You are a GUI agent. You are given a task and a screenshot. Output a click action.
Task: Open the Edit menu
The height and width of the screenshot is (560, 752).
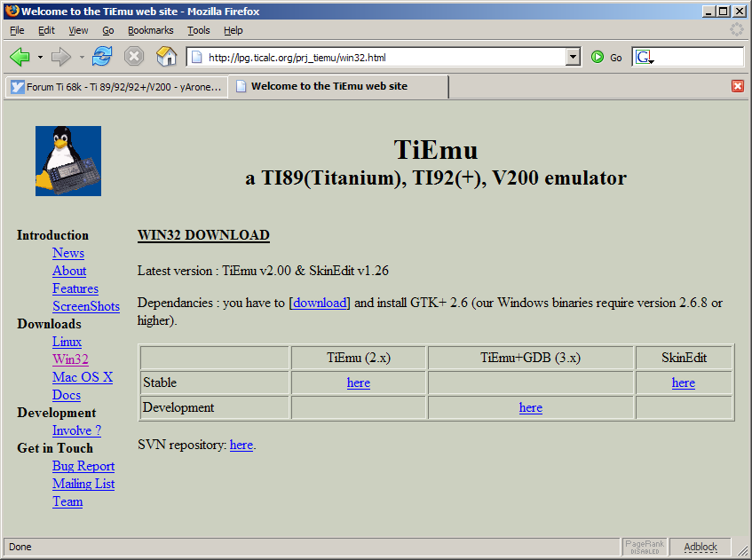(x=46, y=30)
